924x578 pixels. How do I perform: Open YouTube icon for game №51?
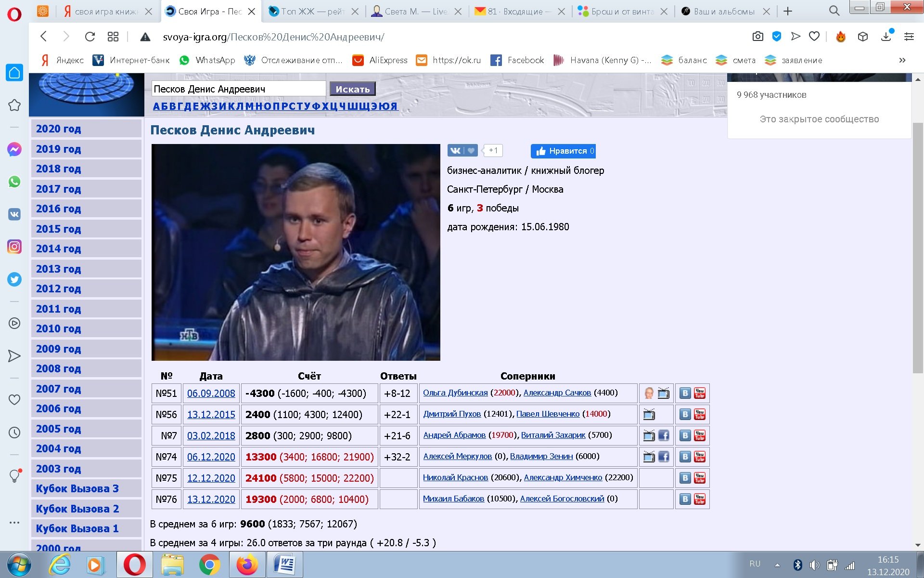click(700, 393)
